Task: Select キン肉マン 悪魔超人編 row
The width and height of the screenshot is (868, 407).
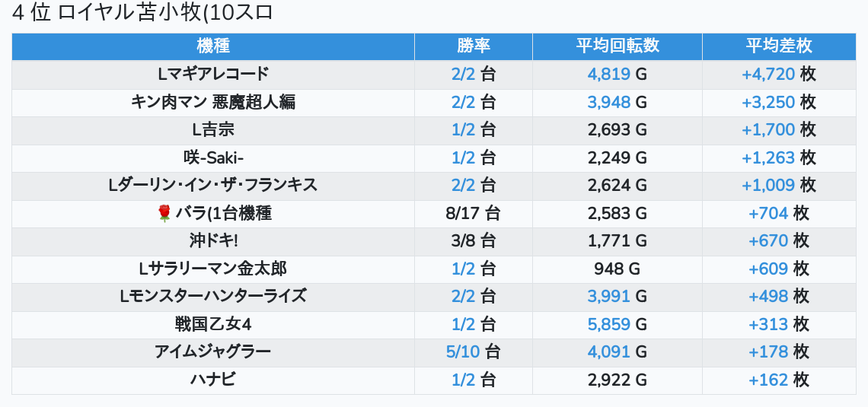Action: tap(212, 102)
